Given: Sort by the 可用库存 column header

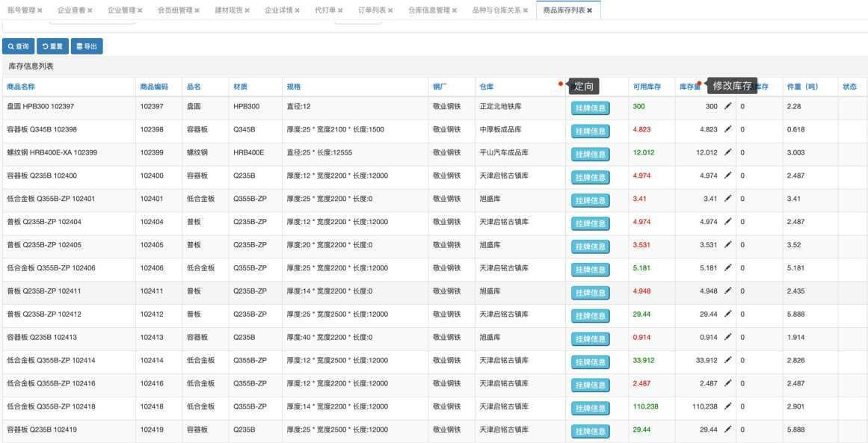Looking at the screenshot, I should [647, 87].
